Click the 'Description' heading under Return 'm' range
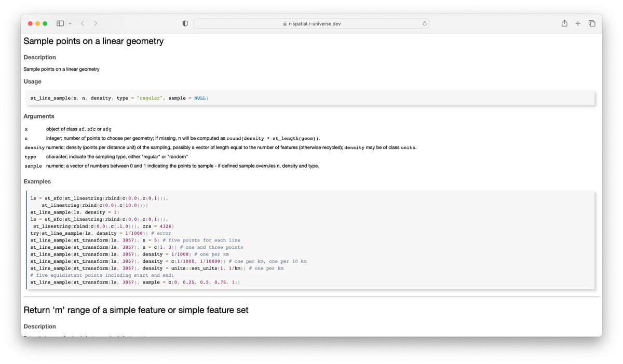Image resolution: width=623 pixels, height=364 pixels. point(39,327)
